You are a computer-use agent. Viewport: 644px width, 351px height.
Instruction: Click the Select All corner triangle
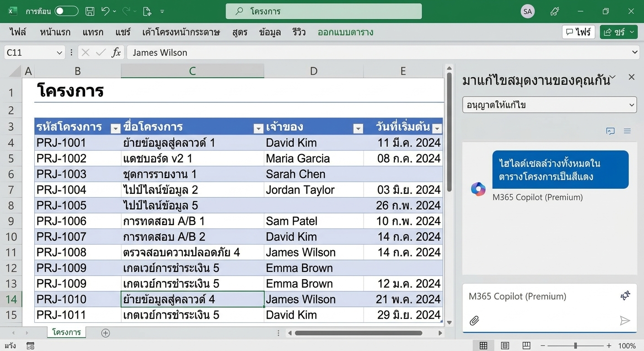(x=15, y=71)
